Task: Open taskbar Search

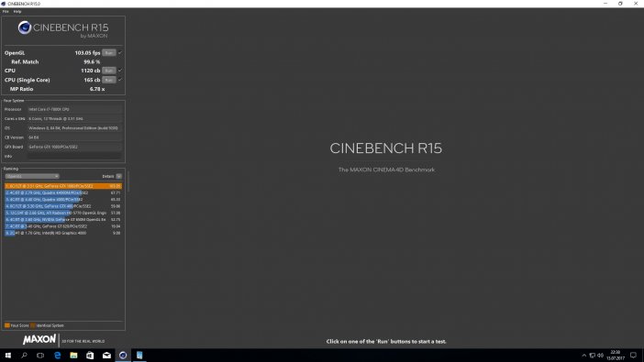Action: click(x=24, y=356)
